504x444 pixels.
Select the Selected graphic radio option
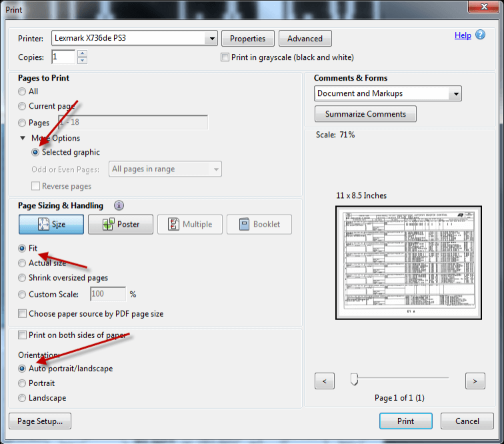(x=35, y=152)
